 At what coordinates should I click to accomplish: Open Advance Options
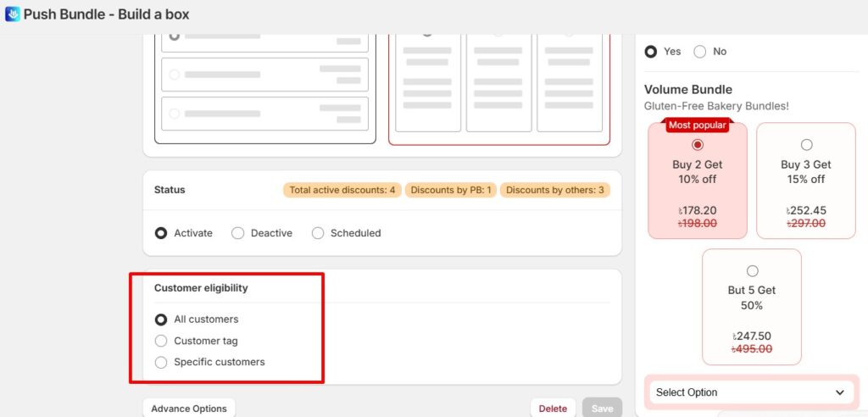point(189,409)
